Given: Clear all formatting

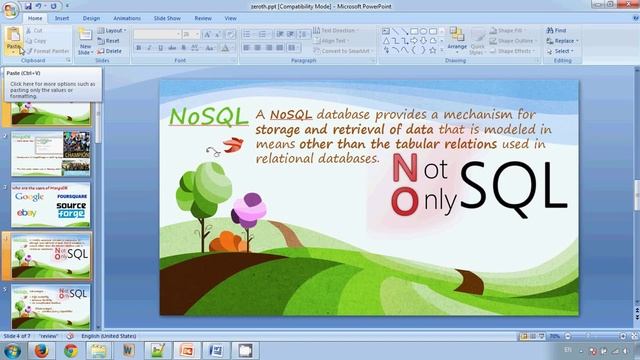Looking at the screenshot, I should point(230,34).
